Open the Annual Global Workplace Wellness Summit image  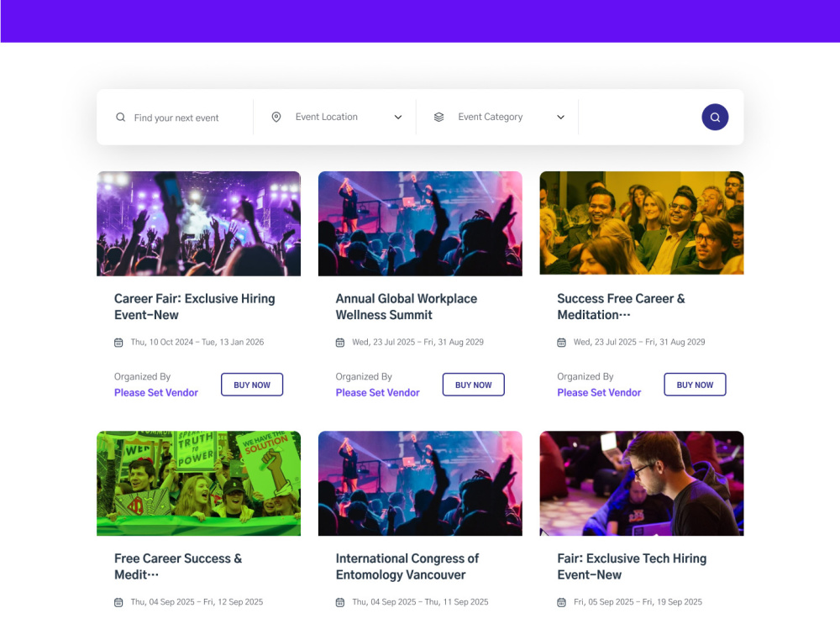(420, 223)
